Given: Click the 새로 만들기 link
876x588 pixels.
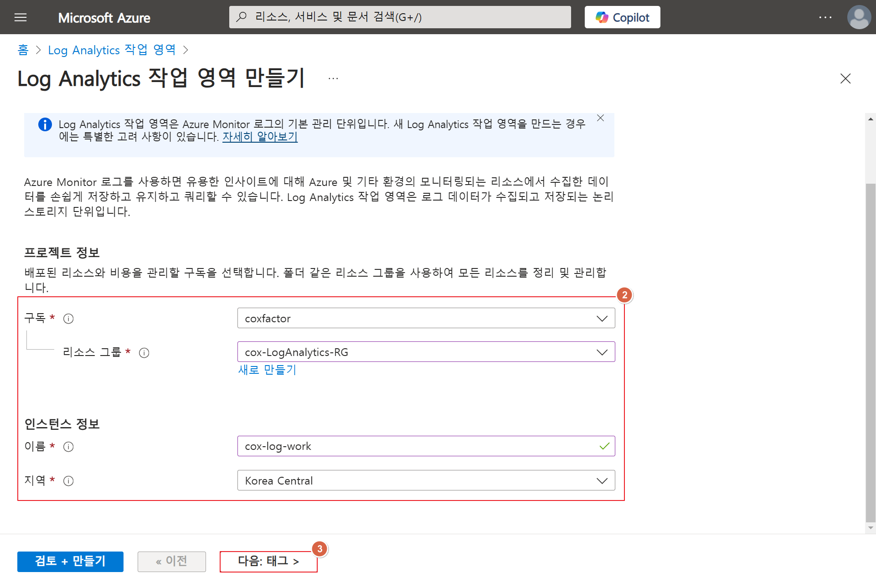Looking at the screenshot, I should pos(267,370).
